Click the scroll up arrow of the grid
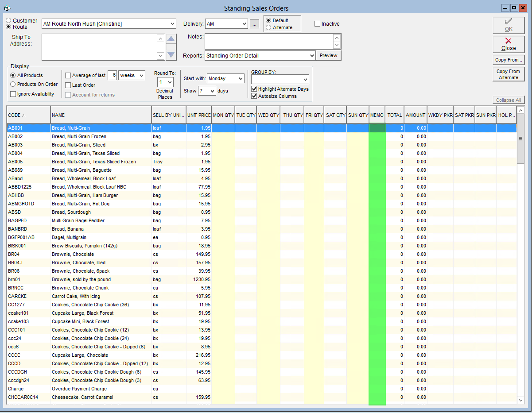Viewport: 532px width, 413px height. click(520, 110)
